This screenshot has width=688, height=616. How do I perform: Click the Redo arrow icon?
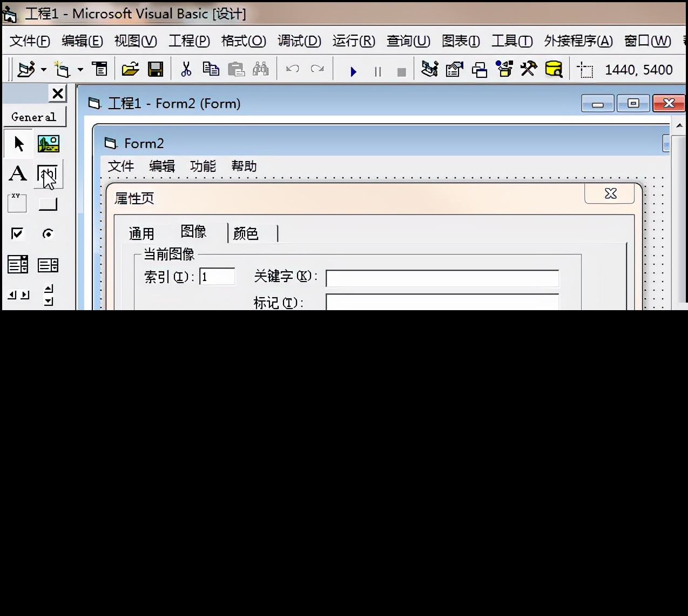pos(318,69)
